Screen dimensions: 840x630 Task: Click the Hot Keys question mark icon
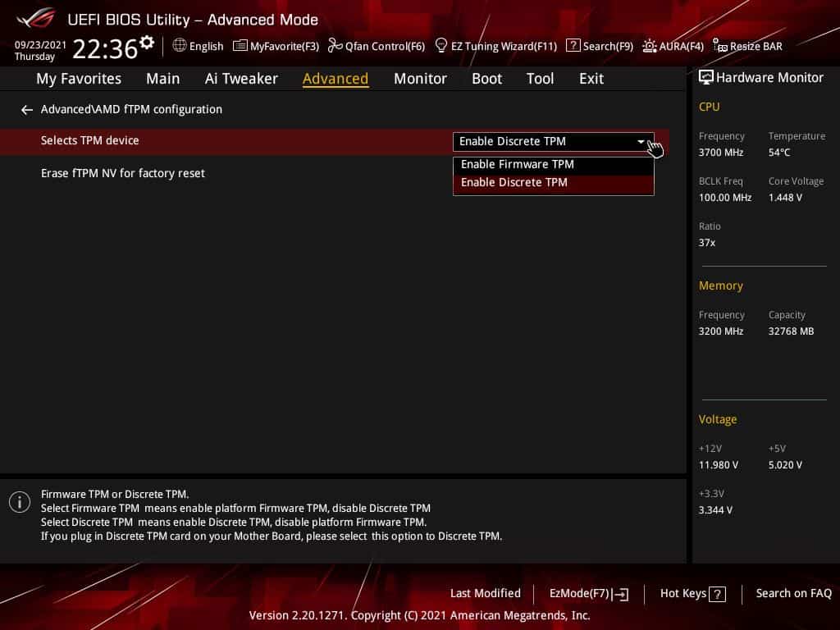tap(717, 594)
